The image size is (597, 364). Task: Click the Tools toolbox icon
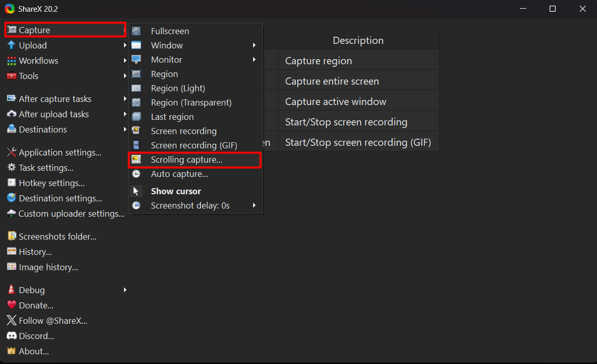pos(11,75)
